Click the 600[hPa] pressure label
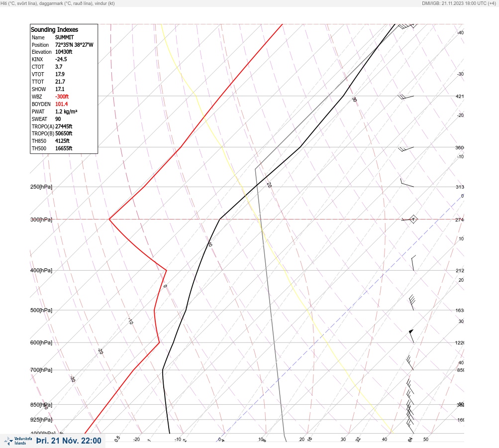This screenshot has height=448, width=499. pos(41,343)
